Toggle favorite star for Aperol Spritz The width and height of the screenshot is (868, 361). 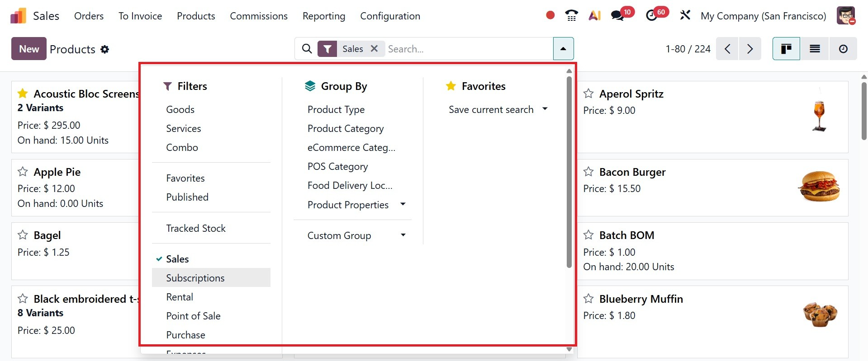pyautogui.click(x=588, y=94)
